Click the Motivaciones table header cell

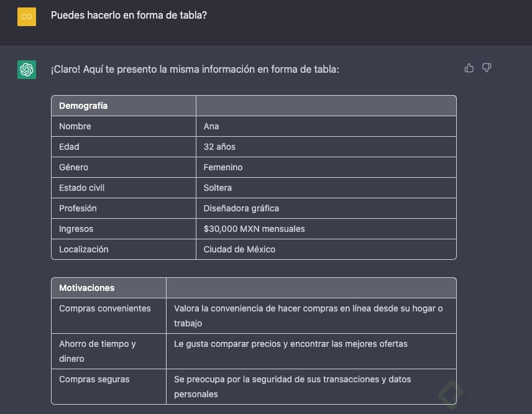pos(86,287)
